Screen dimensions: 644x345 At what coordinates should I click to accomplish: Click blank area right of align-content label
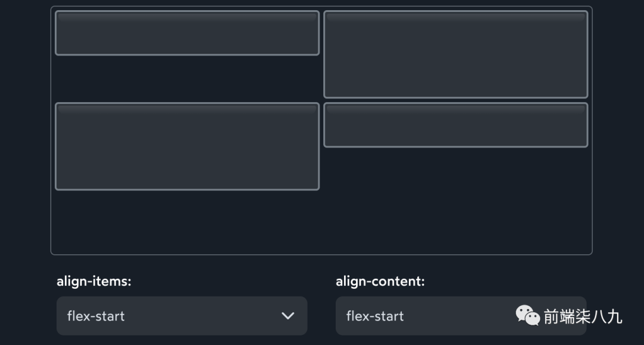coord(507,281)
